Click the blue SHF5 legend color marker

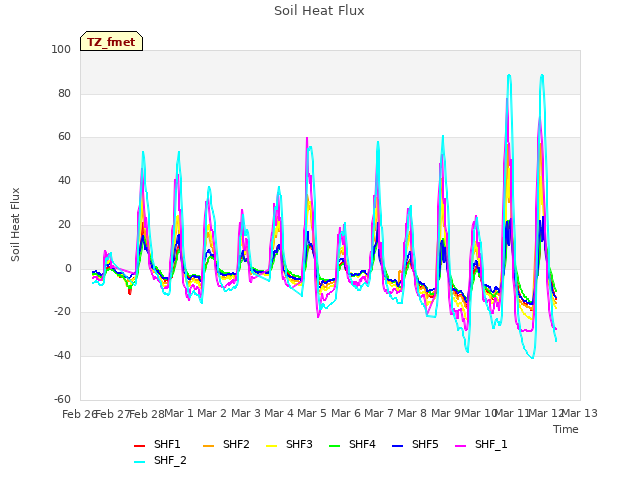point(398,446)
